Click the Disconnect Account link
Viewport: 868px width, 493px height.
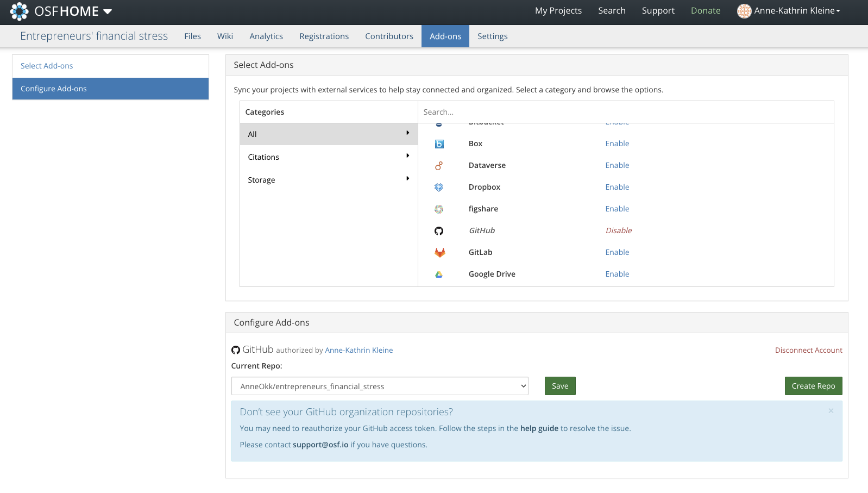808,351
